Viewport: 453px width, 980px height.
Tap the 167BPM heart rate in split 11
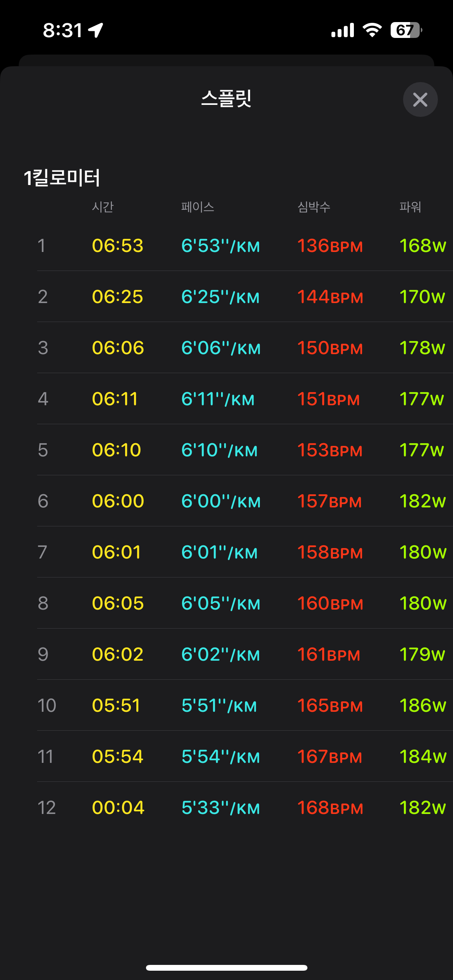click(329, 757)
